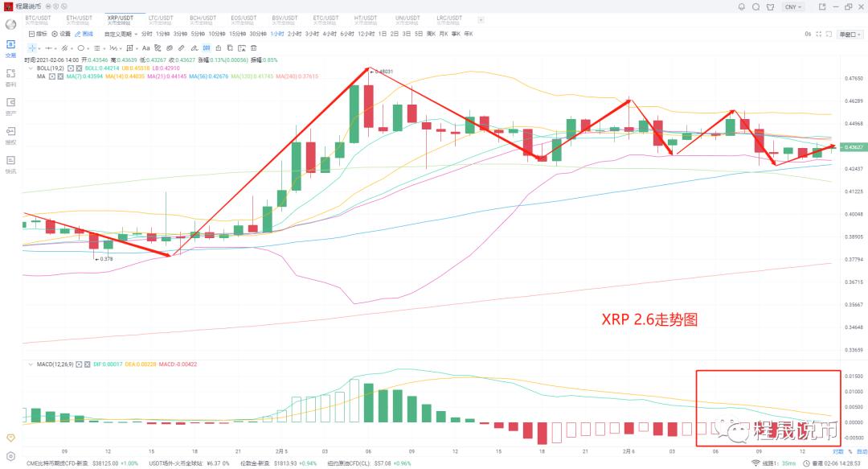This screenshot has width=868, height=469.
Task: Select the ellipse shape tool
Action: pyautogui.click(x=81, y=48)
